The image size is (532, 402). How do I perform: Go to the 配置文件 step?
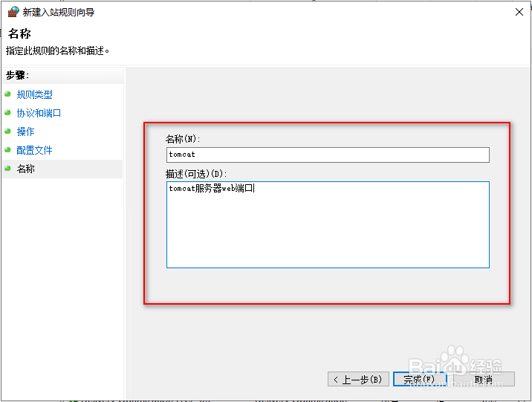click(35, 150)
